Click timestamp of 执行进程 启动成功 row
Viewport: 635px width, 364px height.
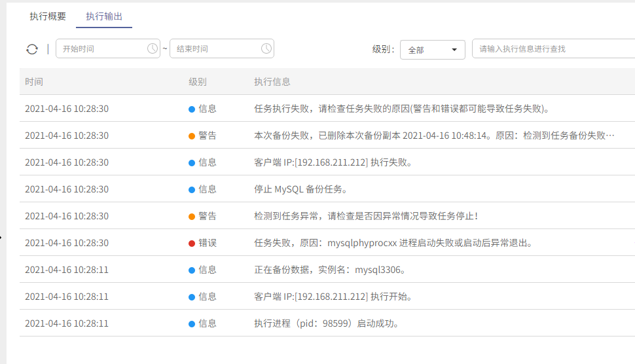pyautogui.click(x=67, y=323)
